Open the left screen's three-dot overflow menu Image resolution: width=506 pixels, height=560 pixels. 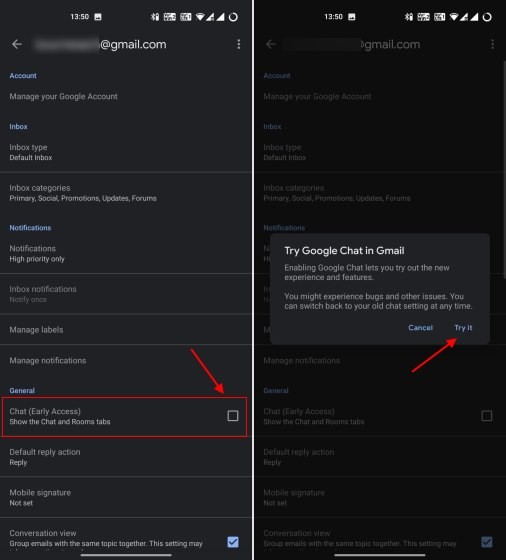click(239, 44)
